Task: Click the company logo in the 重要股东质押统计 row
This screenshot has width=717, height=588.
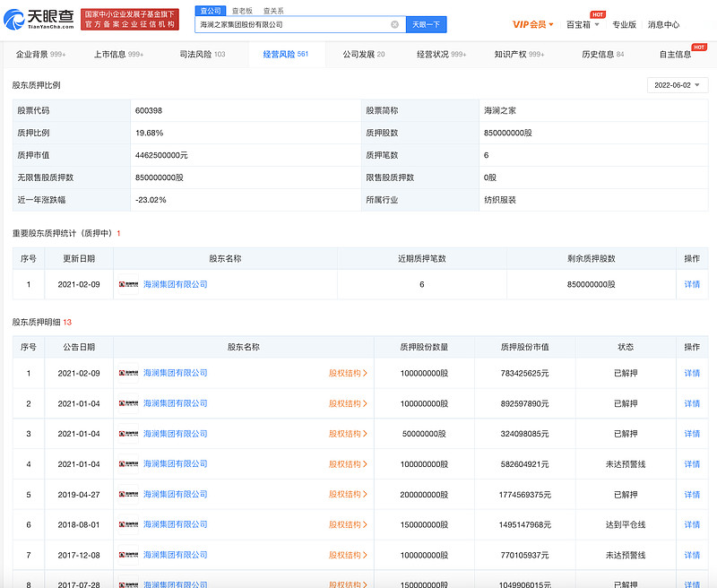Action: [129, 284]
